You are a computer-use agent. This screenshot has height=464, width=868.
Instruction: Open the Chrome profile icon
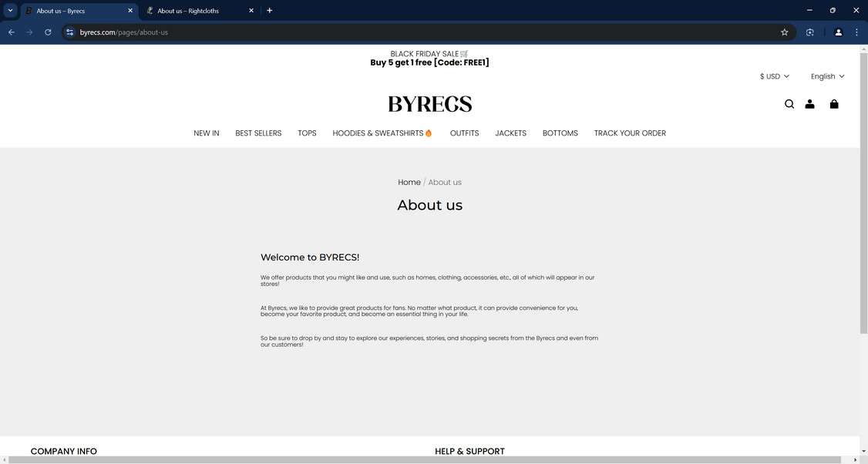(x=838, y=32)
